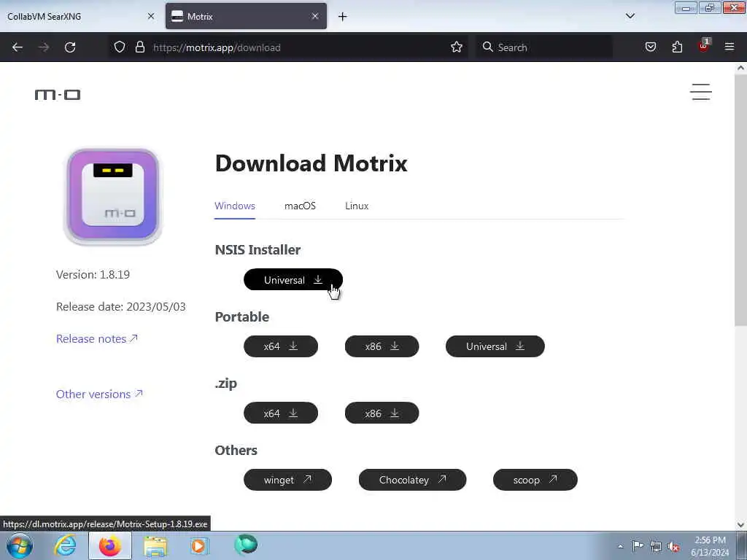747x560 pixels.
Task: Download the Portable x64 build
Action: click(281, 346)
